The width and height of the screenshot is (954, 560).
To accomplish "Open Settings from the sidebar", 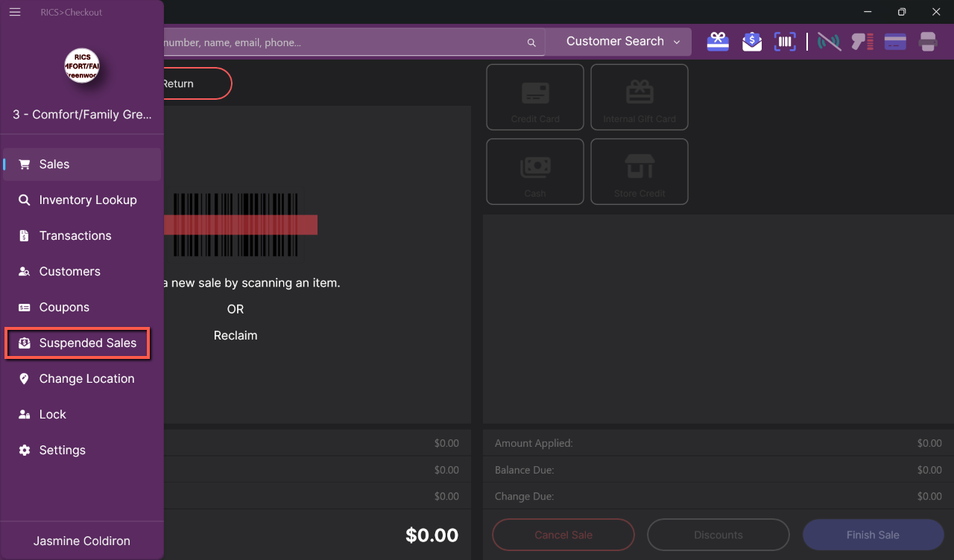I will coord(82,451).
